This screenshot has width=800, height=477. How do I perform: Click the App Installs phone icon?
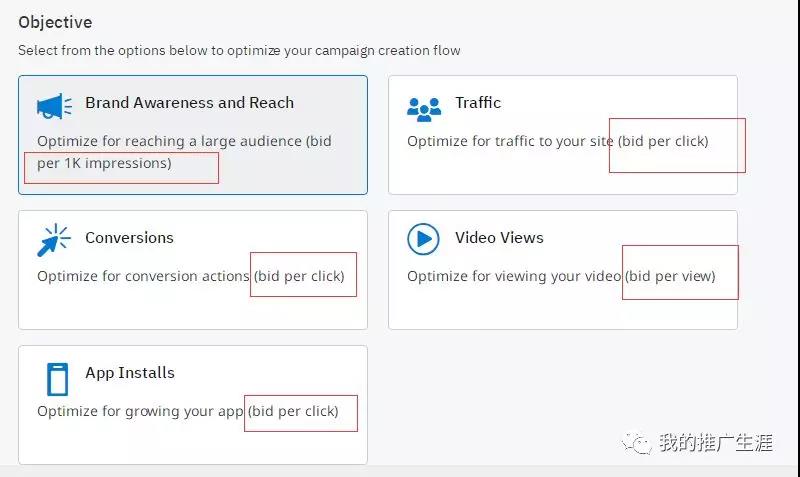coord(57,378)
